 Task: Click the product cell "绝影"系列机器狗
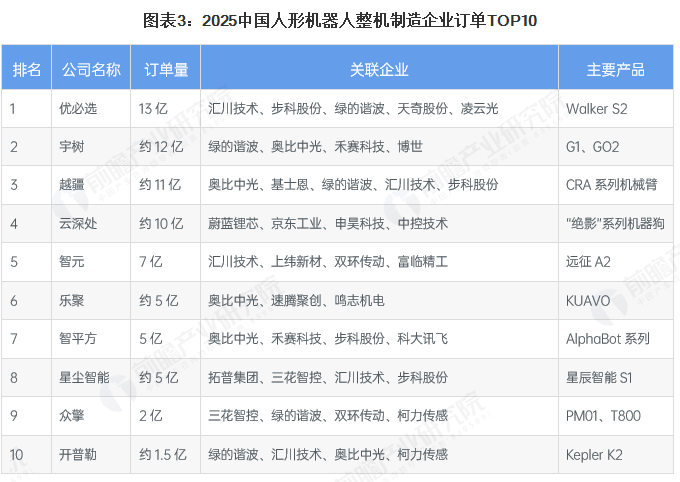(615, 223)
